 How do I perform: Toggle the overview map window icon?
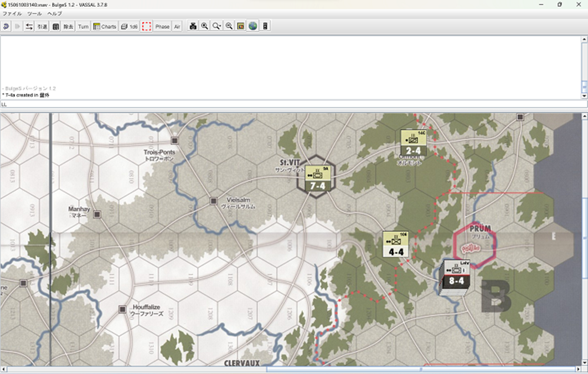241,26
